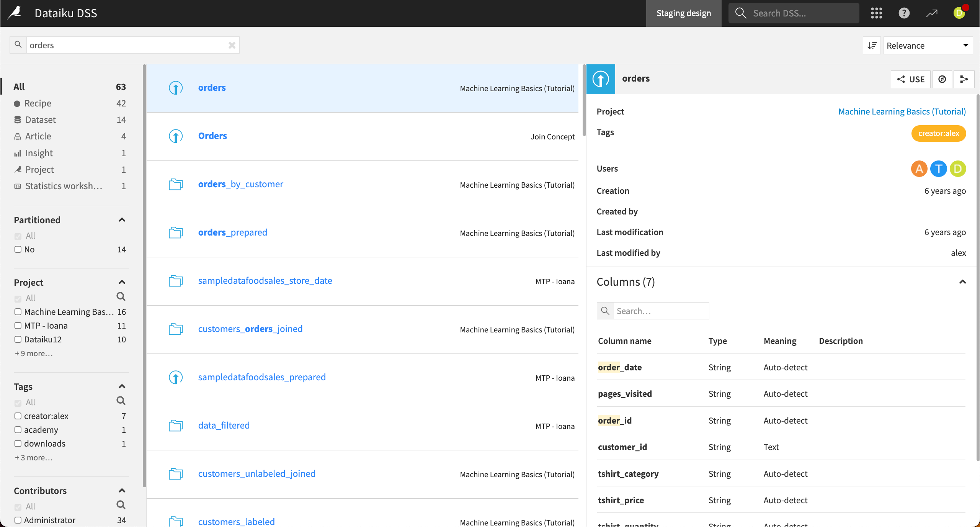Filter results by Insight type
The width and height of the screenshot is (980, 527).
click(70, 153)
